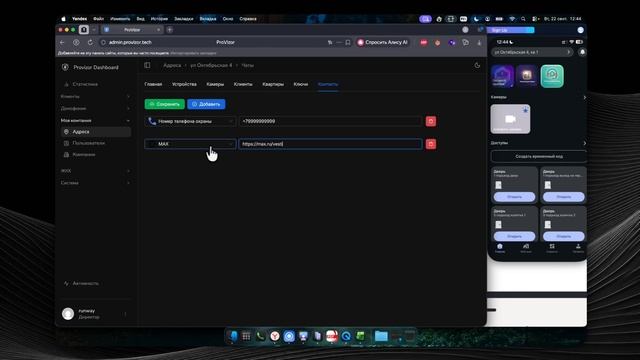The image size is (640, 360).
Task: Expand the Камеры section arrow in phone app
Action: (584, 97)
